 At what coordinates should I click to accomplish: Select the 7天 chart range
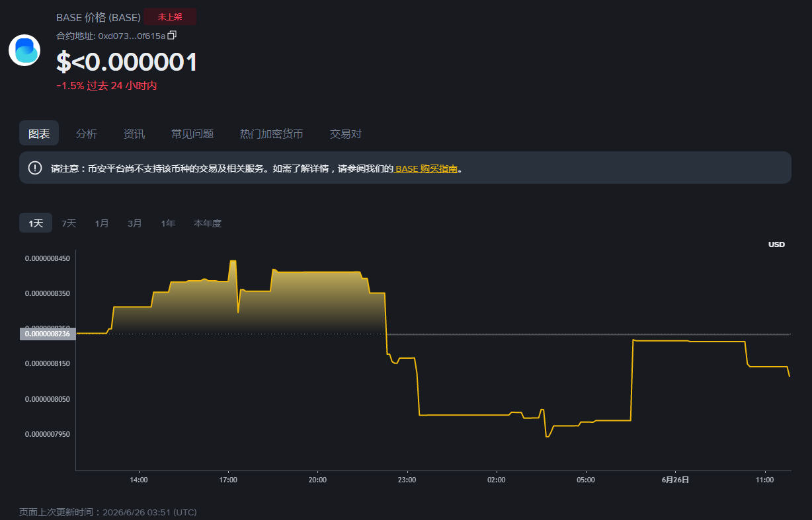pyautogui.click(x=69, y=223)
